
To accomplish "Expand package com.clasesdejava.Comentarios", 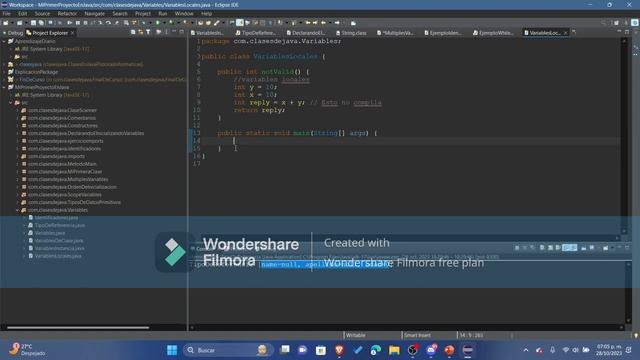I will coord(18,118).
